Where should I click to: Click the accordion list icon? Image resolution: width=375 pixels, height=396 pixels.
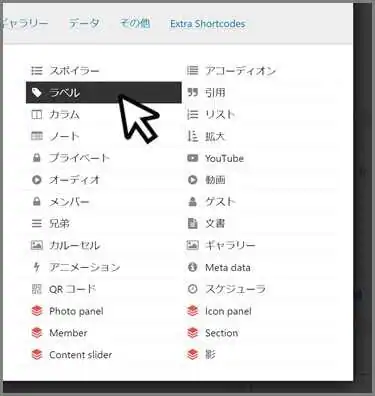coord(192,71)
